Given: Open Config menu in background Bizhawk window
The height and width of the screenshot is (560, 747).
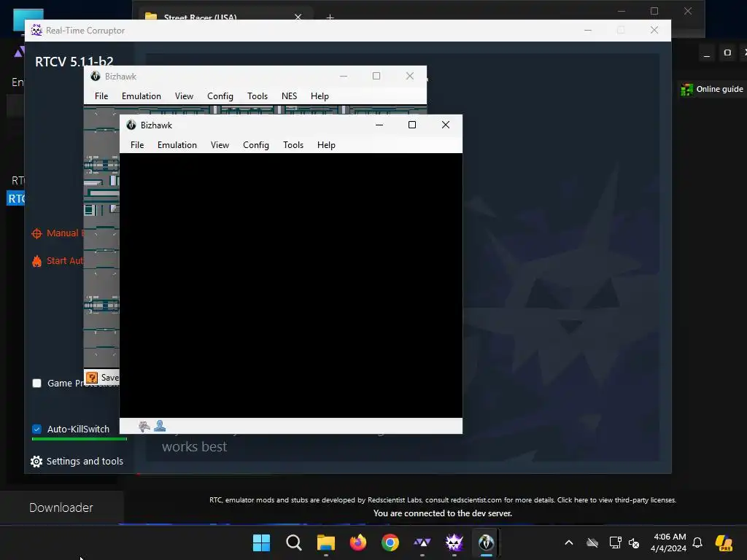Looking at the screenshot, I should 220,96.
